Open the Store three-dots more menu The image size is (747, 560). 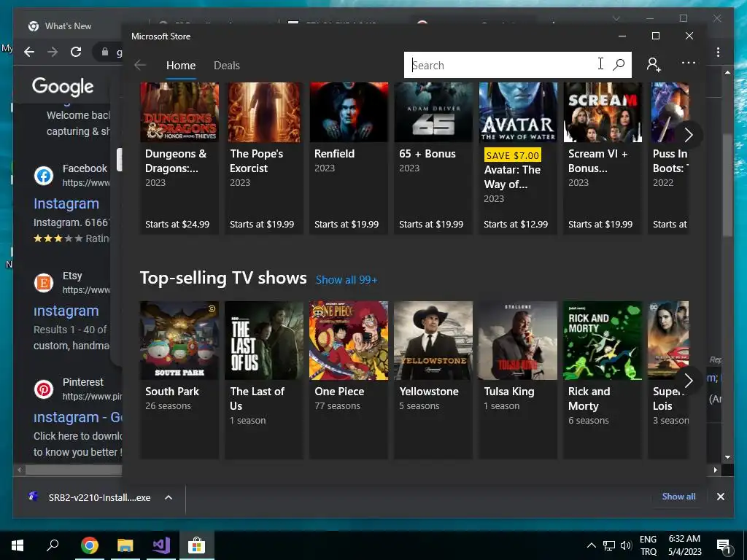click(x=689, y=63)
